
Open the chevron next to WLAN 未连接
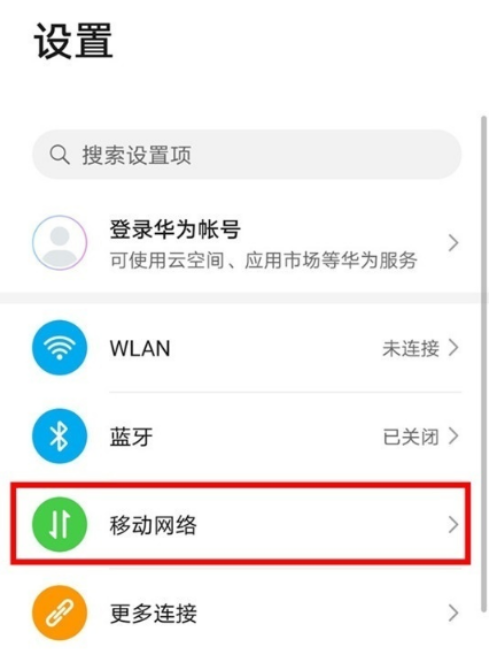pos(453,348)
